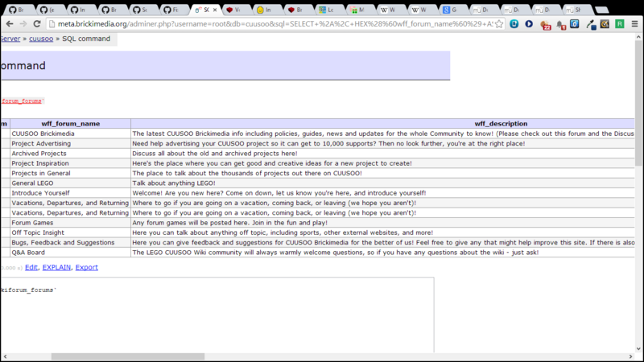Select the "Projects in General" cell

pyautogui.click(x=71, y=173)
